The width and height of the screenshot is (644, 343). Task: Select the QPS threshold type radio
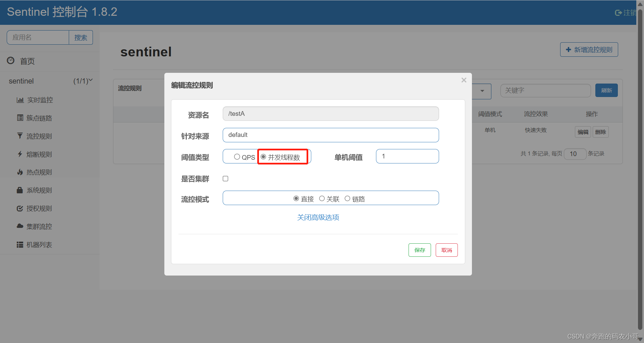(237, 157)
